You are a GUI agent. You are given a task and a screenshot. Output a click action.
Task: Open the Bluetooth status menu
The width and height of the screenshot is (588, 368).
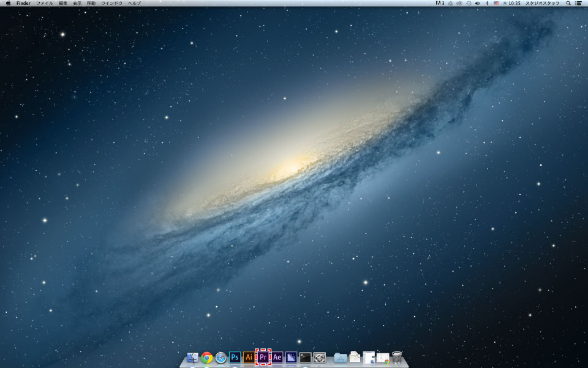click(x=487, y=3)
